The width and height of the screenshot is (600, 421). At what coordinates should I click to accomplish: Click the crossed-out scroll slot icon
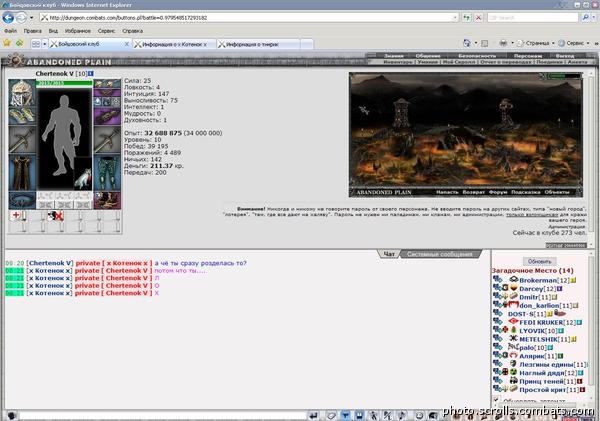pyautogui.click(x=55, y=216)
